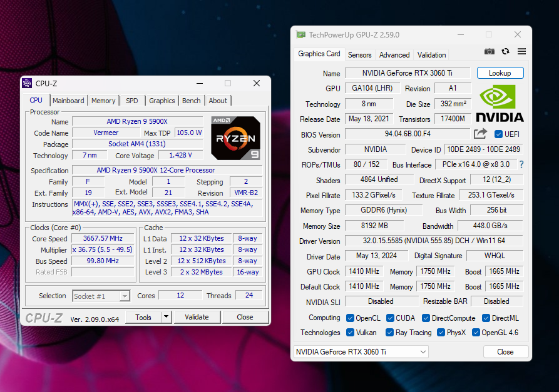Expand the Tools dropdown arrow
The image size is (559, 392).
(166, 317)
